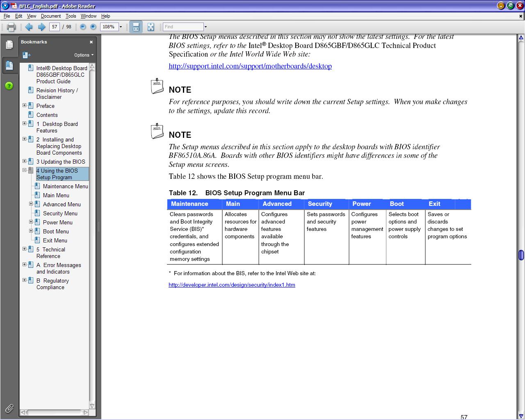Open developer.intel.com security index link
Screen dimensions: 525x420
pyautogui.click(x=232, y=285)
